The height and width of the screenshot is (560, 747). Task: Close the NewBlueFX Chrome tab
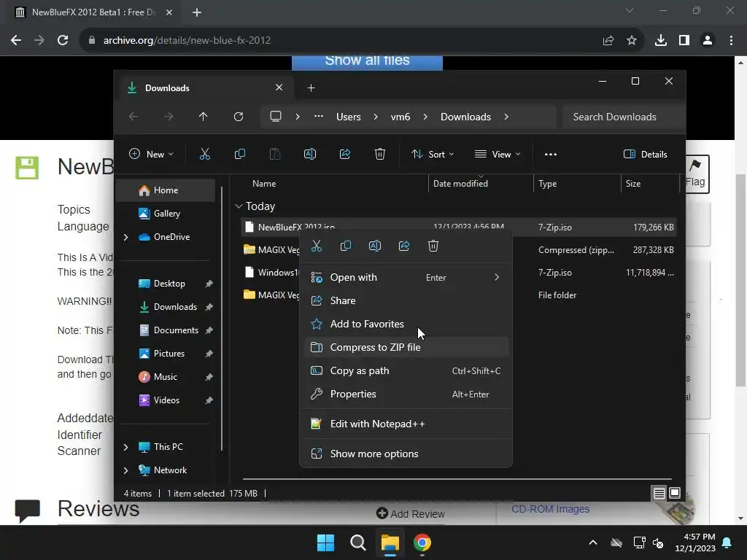pyautogui.click(x=169, y=12)
